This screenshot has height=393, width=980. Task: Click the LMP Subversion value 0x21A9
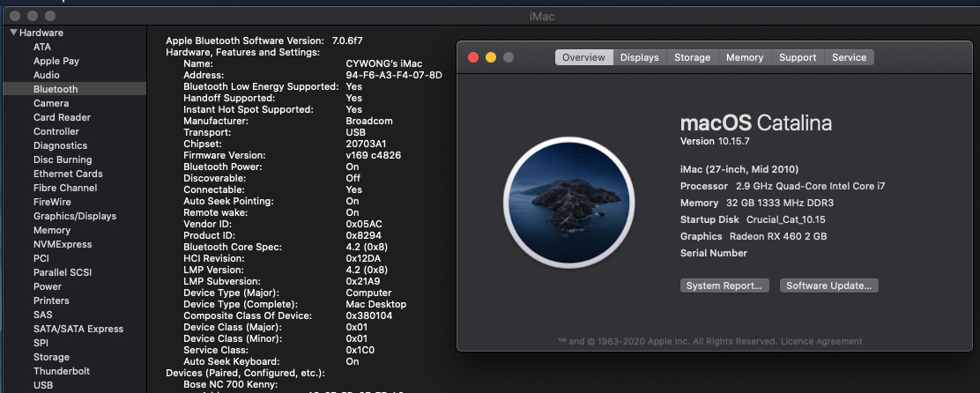363,281
